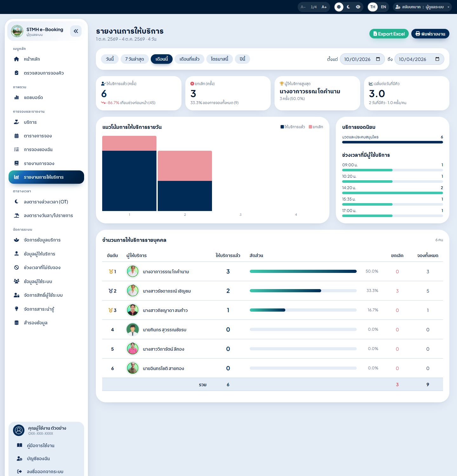Select the วันนี้ range tab
This screenshot has height=476, width=457.
(110, 59)
